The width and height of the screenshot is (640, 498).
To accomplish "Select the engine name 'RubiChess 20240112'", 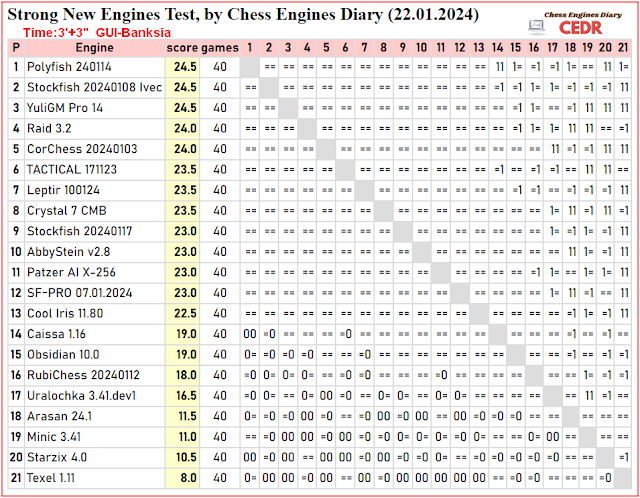I will pos(83,375).
